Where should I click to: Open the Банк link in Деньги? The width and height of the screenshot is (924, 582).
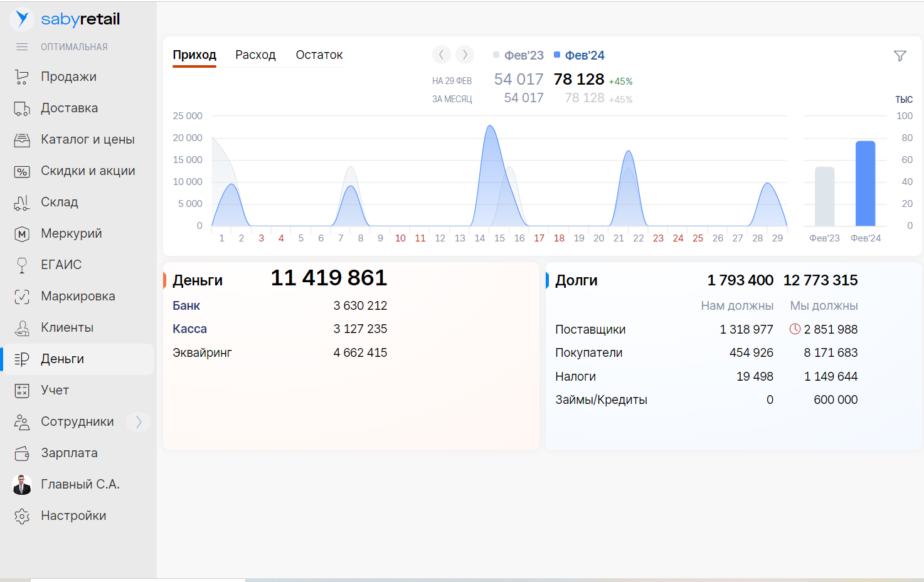[186, 306]
